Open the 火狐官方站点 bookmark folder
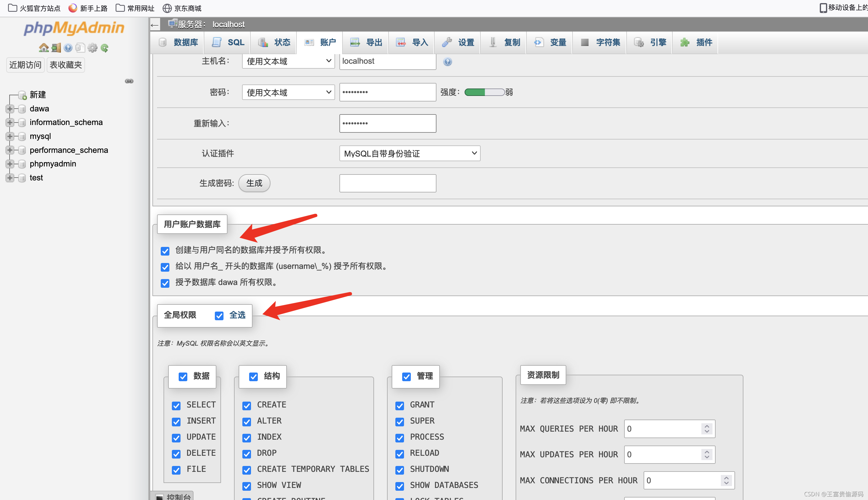This screenshot has height=500, width=868. tap(34, 8)
